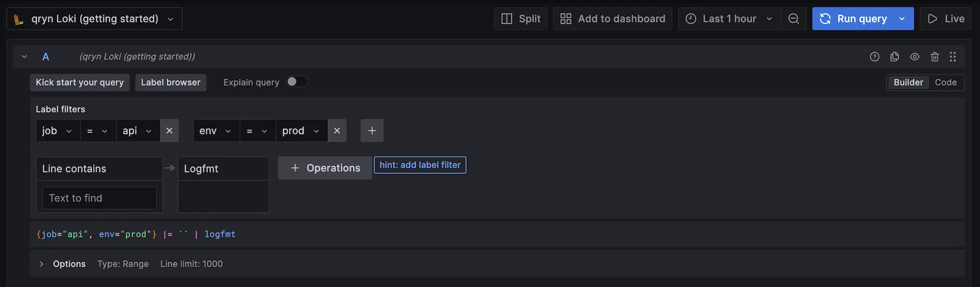This screenshot has width=980, height=287.
Task: Add a new operation via Operations button
Action: 325,168
